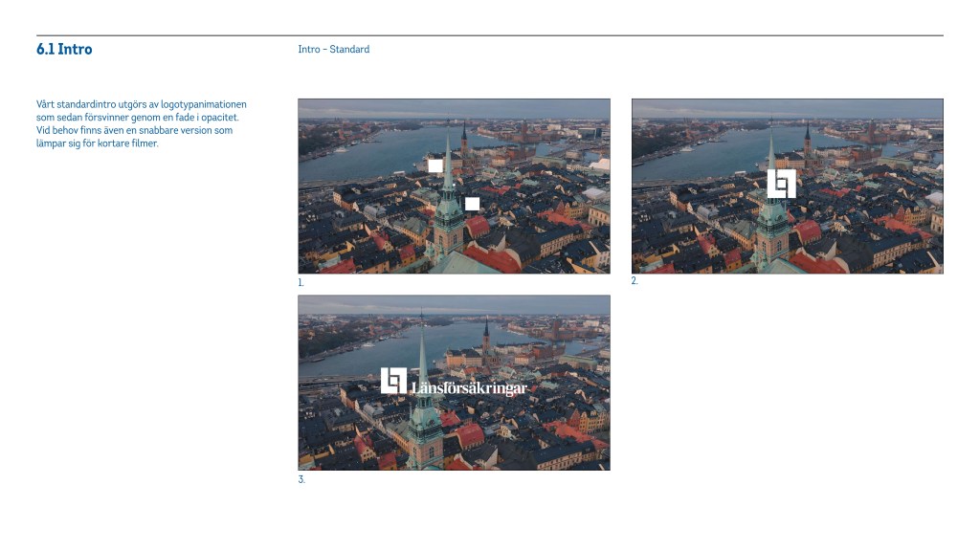
Task: Click the "2." caption under second image
Action: coord(634,281)
